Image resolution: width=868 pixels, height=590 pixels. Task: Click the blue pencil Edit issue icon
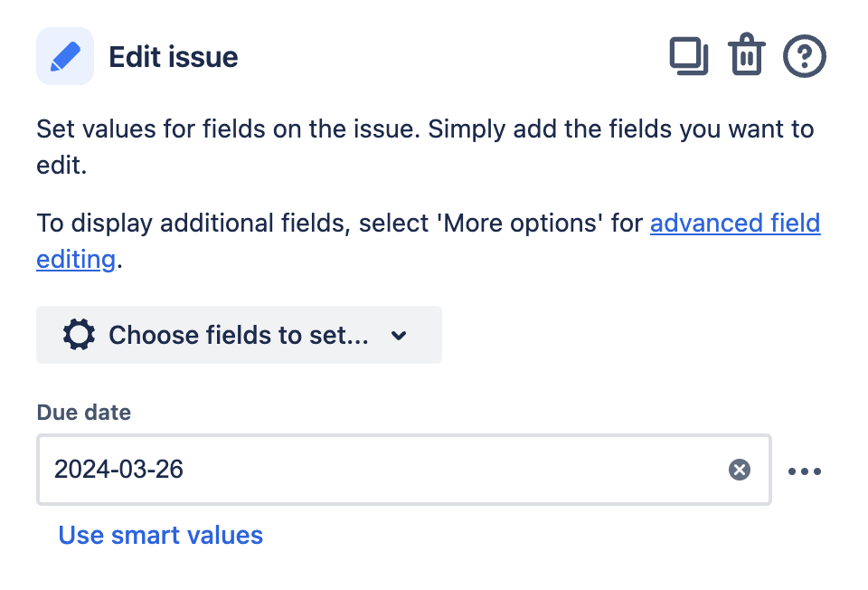(65, 56)
